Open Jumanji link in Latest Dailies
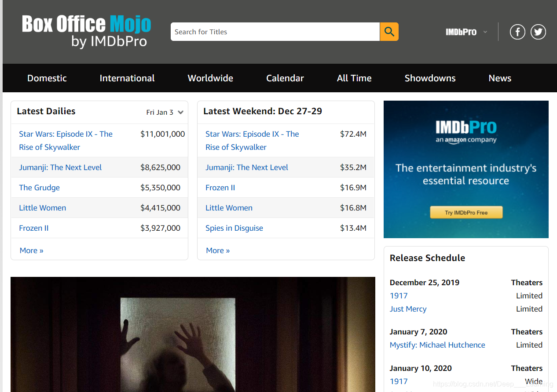Image resolution: width=557 pixels, height=392 pixels. pos(60,167)
